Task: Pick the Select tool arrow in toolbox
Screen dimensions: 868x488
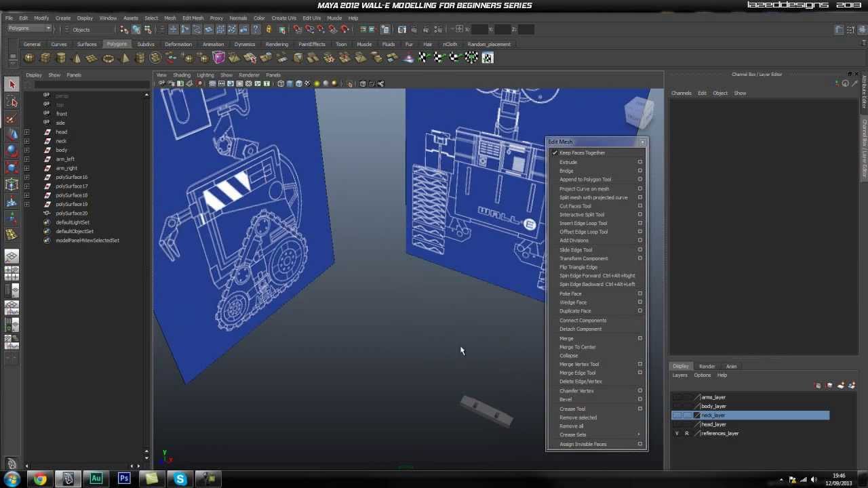Action: pyautogui.click(x=12, y=84)
